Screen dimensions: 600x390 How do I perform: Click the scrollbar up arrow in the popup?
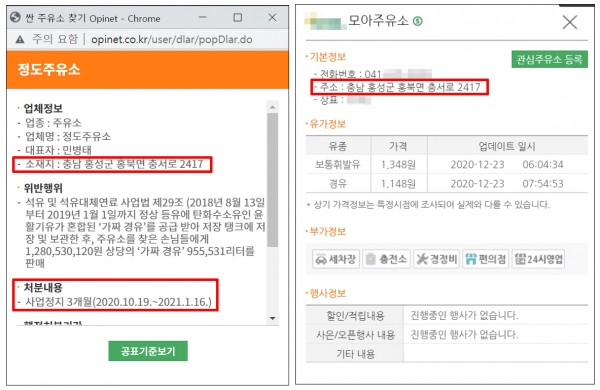[x=272, y=108]
